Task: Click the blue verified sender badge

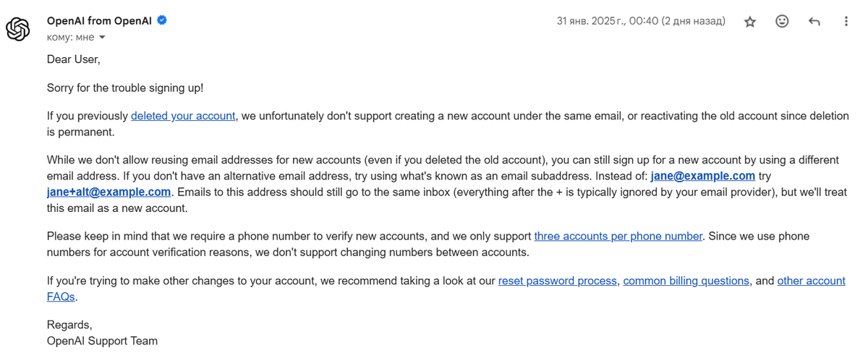Action: pos(162,20)
